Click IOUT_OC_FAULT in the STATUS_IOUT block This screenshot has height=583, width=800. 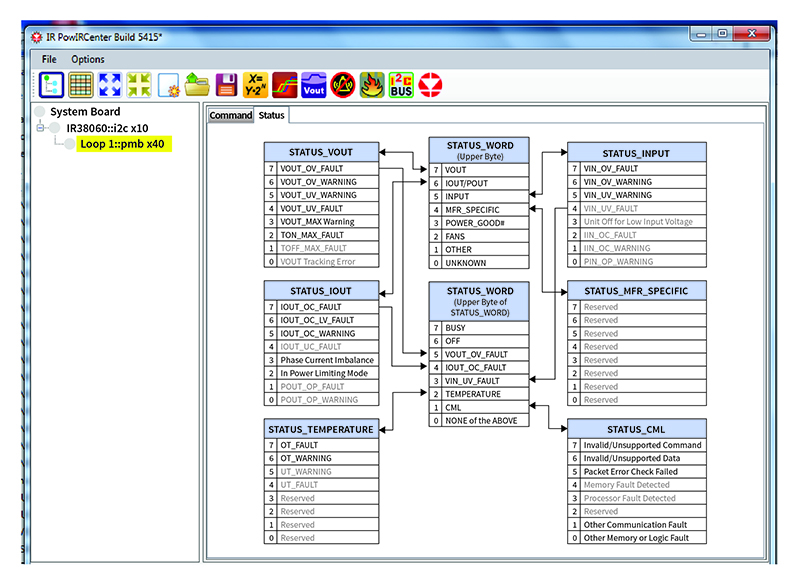point(321,307)
